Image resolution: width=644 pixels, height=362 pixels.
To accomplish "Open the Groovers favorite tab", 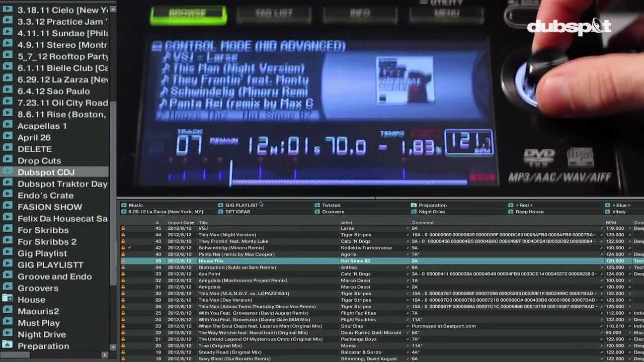I will click(x=333, y=212).
